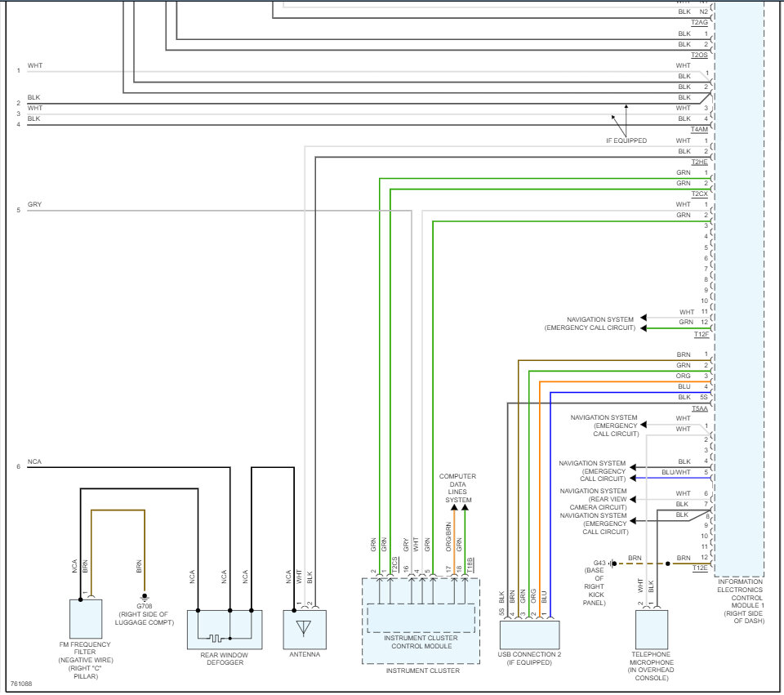Click the Telephone Microphone component box
Viewport: 784px width, 695px height.
point(652,630)
